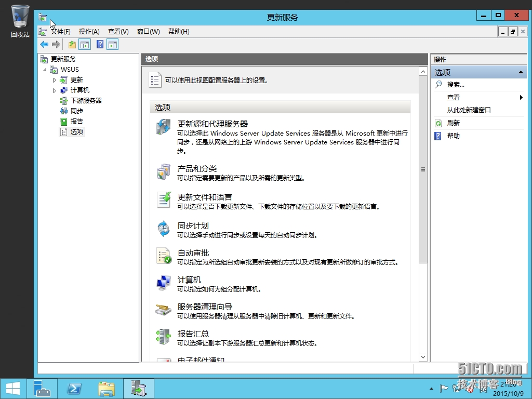532x399 pixels.
Task: Restore down the inner MMC child window
Action: point(512,32)
